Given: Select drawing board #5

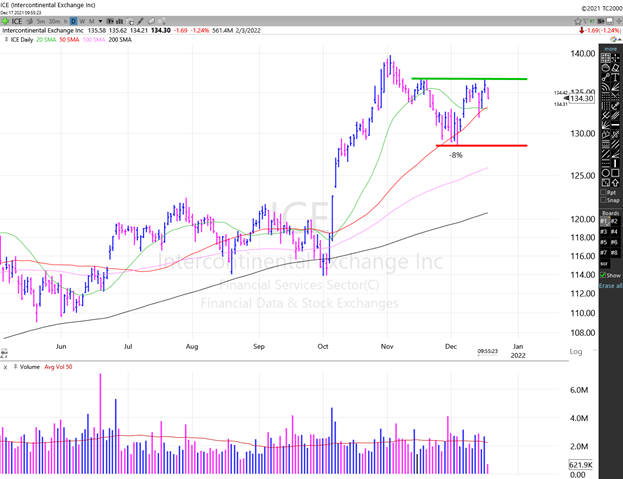Looking at the screenshot, I should click(604, 242).
